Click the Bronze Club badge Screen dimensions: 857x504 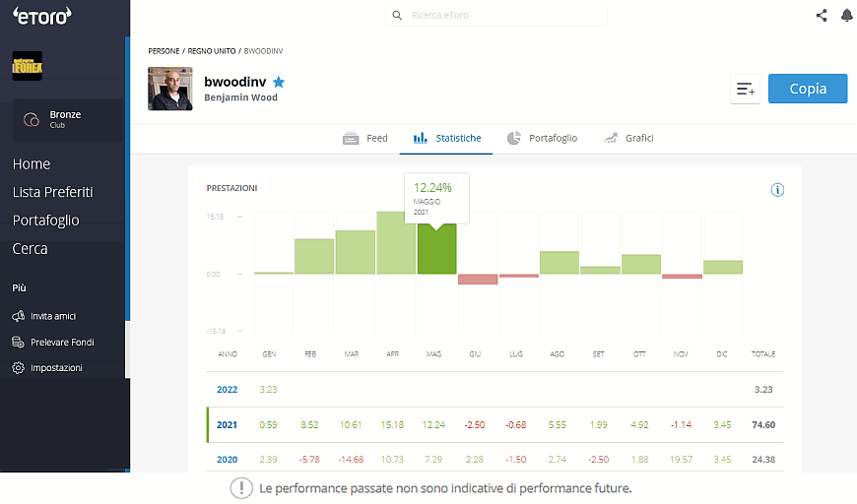(67, 119)
